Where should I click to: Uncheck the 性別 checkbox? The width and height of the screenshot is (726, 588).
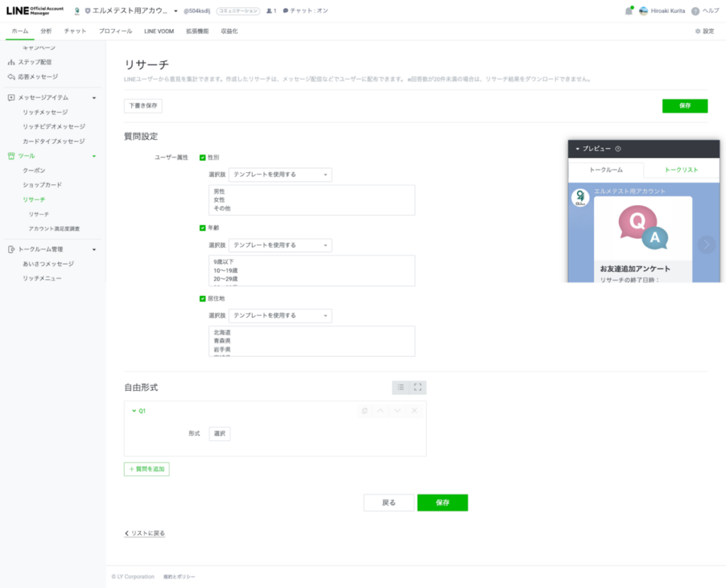coord(203,157)
